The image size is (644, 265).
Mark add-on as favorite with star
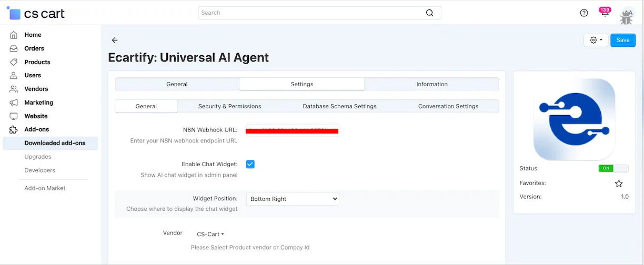619,184
